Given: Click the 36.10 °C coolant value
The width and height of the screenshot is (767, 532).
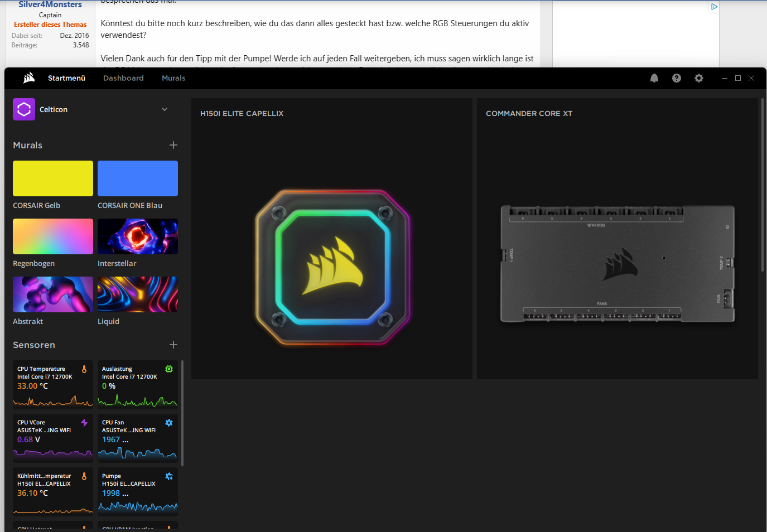Looking at the screenshot, I should 32,493.
